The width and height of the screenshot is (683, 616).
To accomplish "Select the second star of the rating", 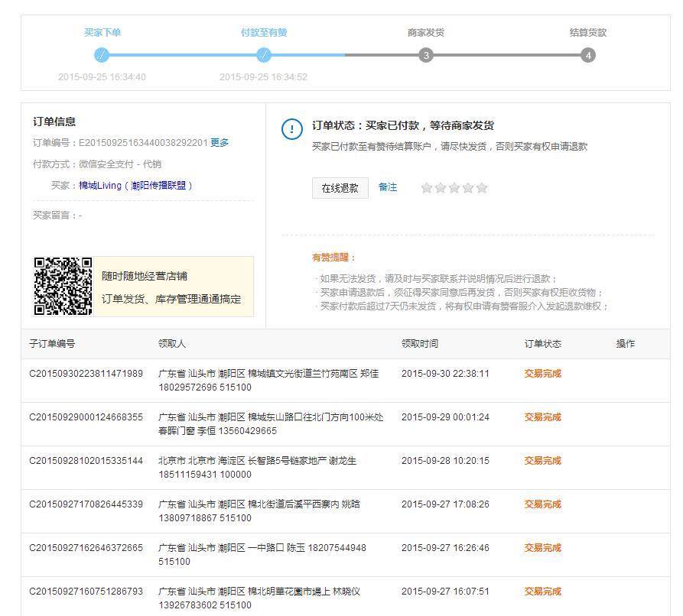I will click(441, 188).
